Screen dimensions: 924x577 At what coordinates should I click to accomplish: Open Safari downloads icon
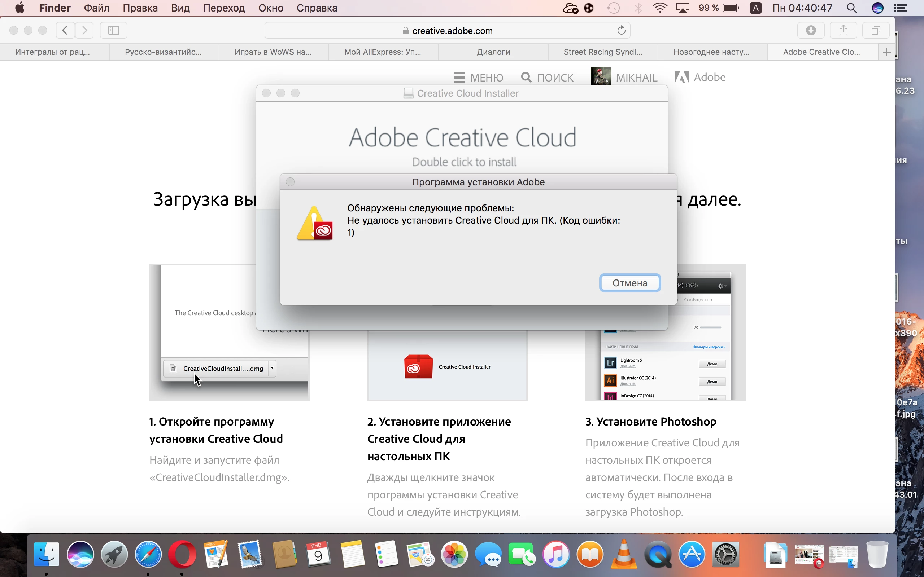click(x=811, y=31)
